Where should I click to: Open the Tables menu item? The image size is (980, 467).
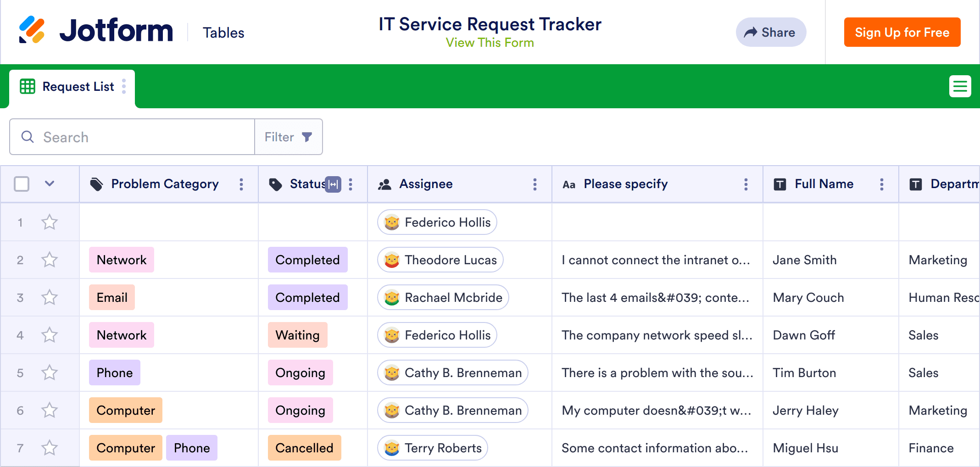click(223, 33)
